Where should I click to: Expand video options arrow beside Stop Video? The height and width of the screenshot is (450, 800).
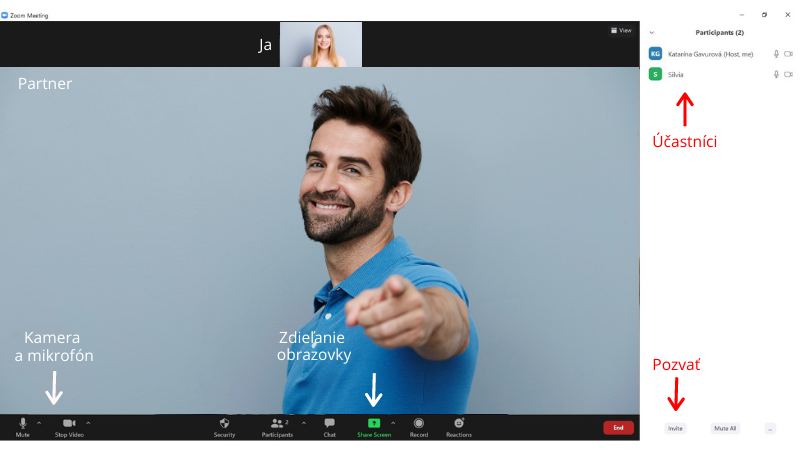click(88, 423)
